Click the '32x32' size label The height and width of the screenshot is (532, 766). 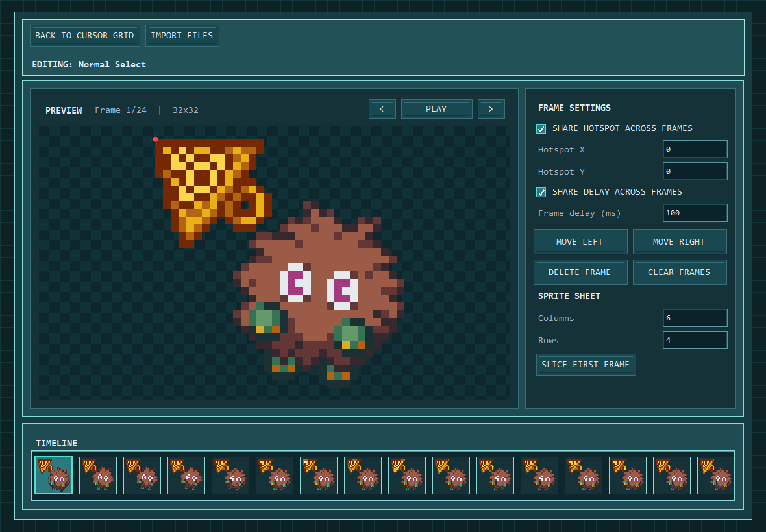[x=186, y=110]
